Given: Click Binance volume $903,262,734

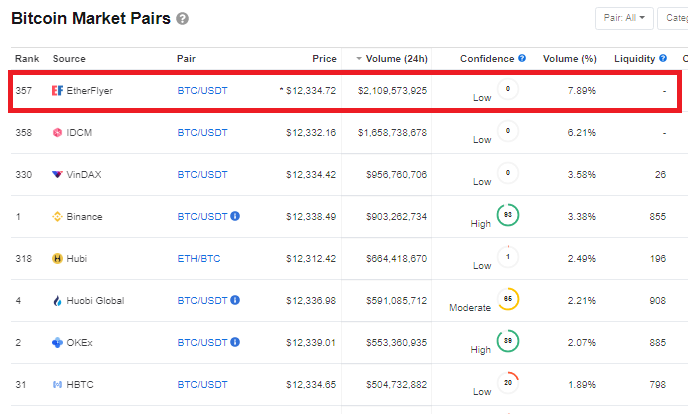Looking at the screenshot, I should pyautogui.click(x=397, y=217).
